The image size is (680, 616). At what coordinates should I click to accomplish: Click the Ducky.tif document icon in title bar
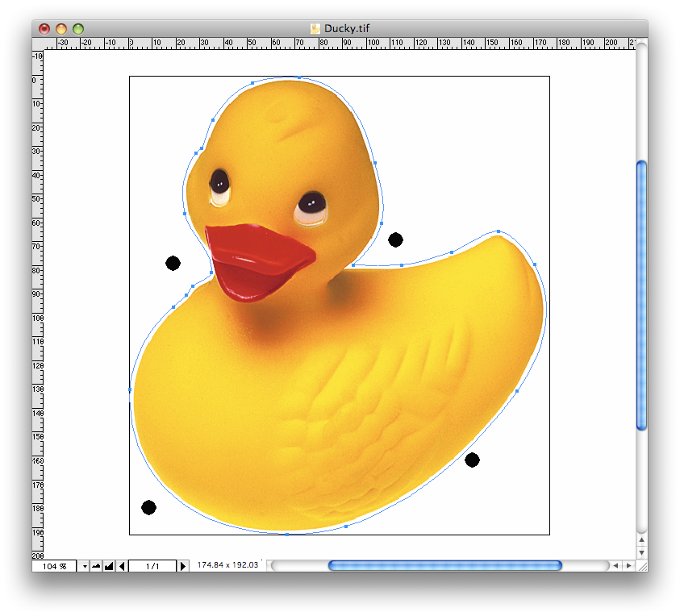(x=315, y=28)
